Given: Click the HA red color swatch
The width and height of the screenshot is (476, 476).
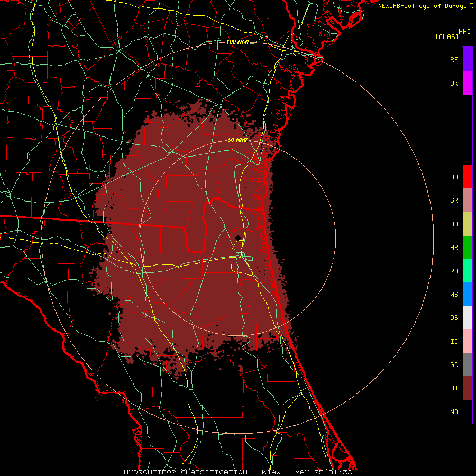Looking at the screenshot, I should point(467,177).
